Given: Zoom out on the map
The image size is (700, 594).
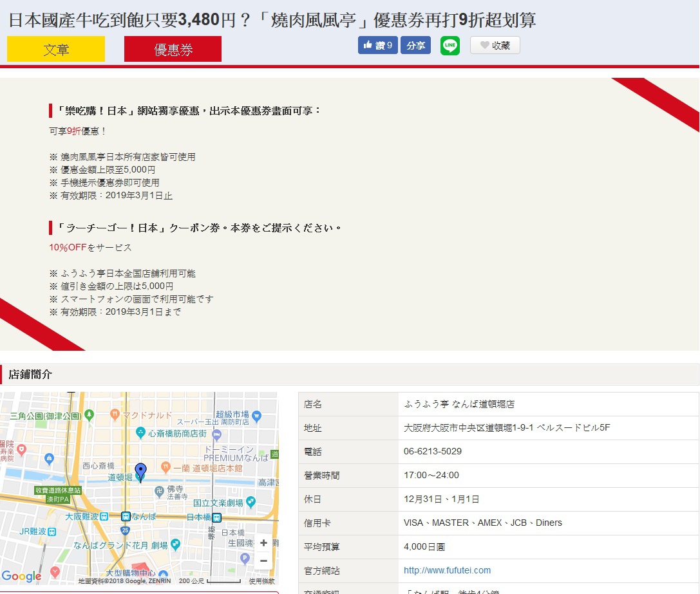Looking at the screenshot, I should coord(263,561).
